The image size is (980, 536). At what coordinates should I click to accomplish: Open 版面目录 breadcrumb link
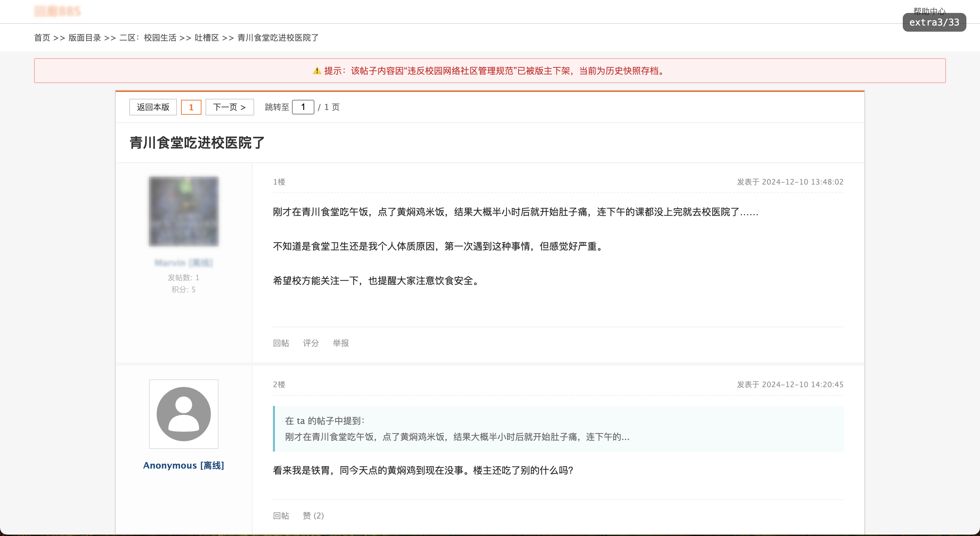tap(84, 38)
